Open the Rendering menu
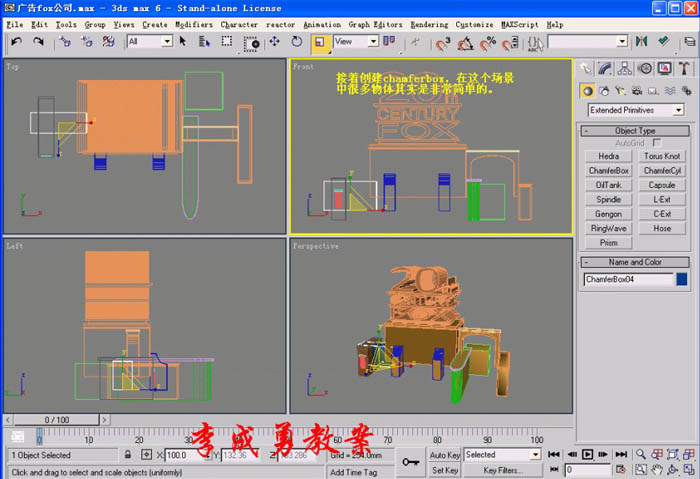The image size is (700, 479). tap(429, 25)
